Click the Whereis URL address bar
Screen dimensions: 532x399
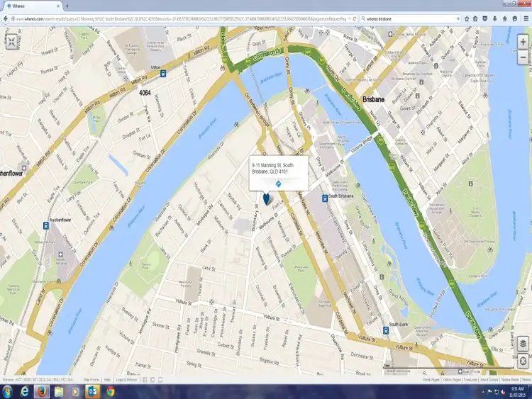(x=177, y=19)
